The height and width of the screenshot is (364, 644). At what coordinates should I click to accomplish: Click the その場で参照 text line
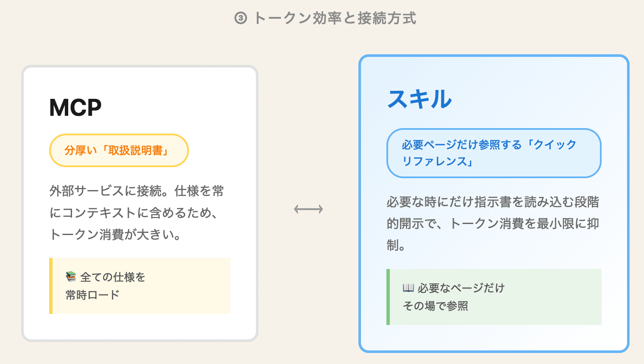click(436, 306)
